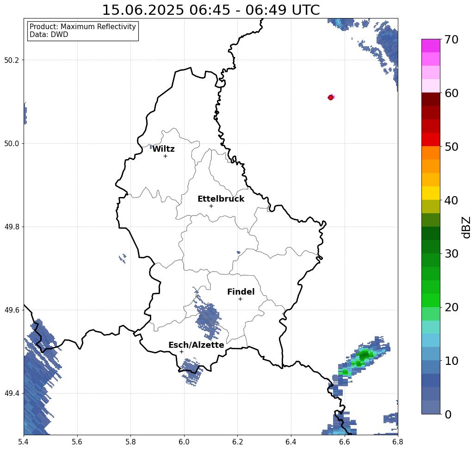
Task: Select the Esch/Alzette station label
Action: tap(196, 345)
